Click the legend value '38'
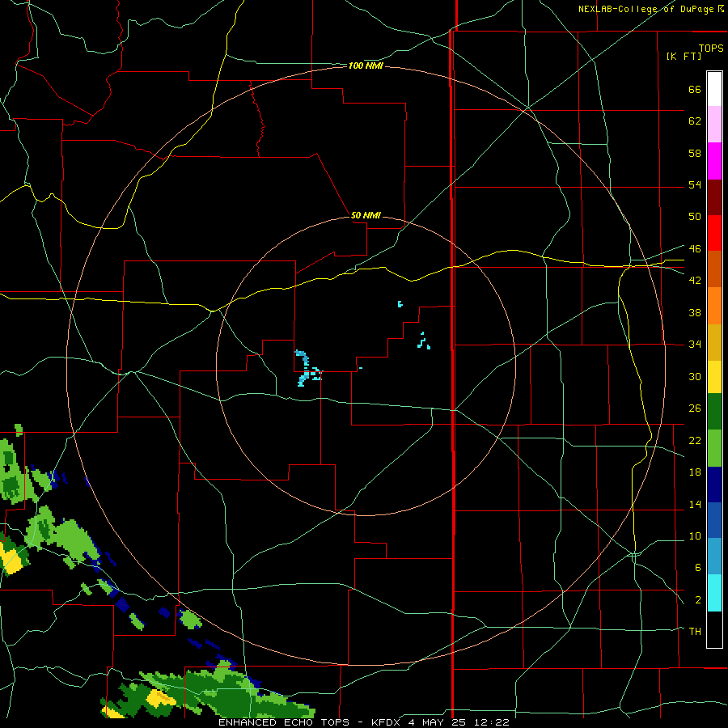The image size is (728, 728). (x=695, y=312)
